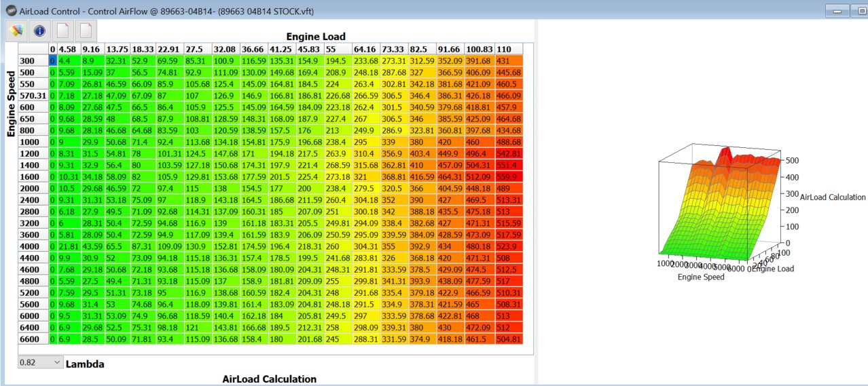The width and height of the screenshot is (868, 386).
Task: Select the 1600 row header
Action: (33, 176)
